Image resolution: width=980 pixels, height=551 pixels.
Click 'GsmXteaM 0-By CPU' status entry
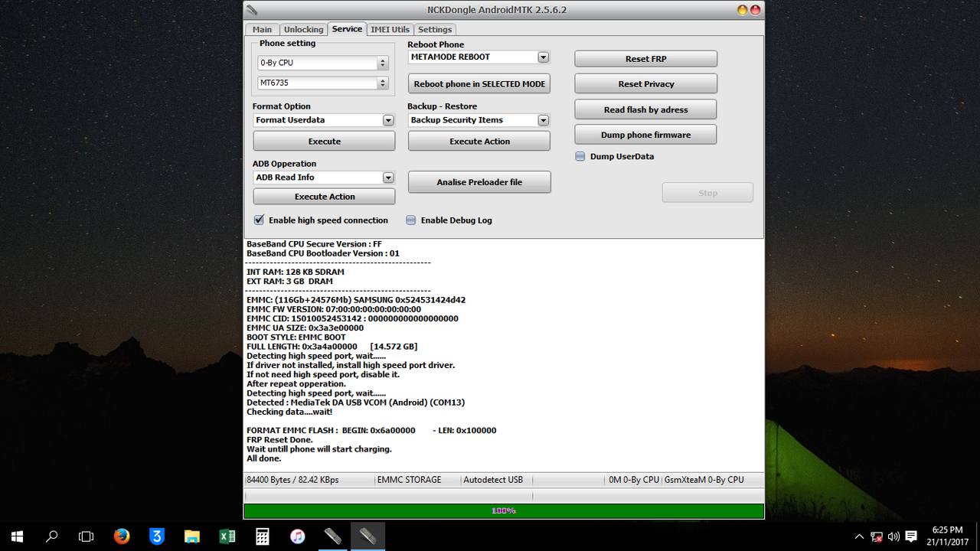point(704,480)
